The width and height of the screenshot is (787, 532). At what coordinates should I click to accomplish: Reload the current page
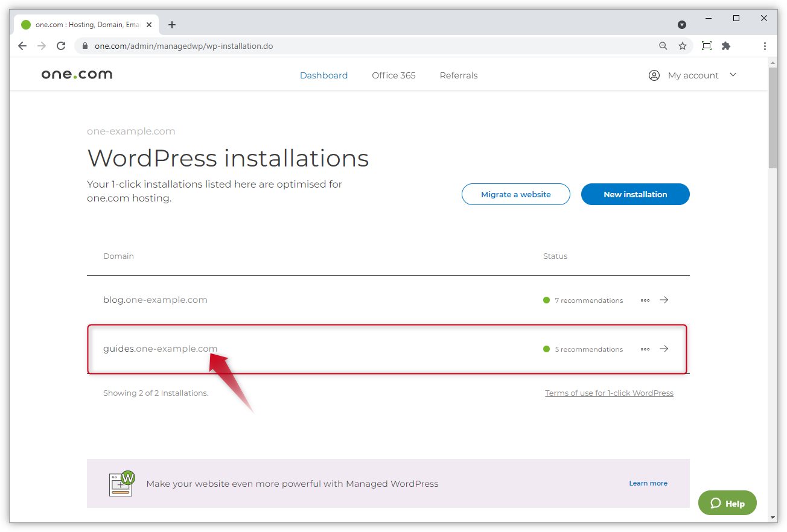point(60,46)
